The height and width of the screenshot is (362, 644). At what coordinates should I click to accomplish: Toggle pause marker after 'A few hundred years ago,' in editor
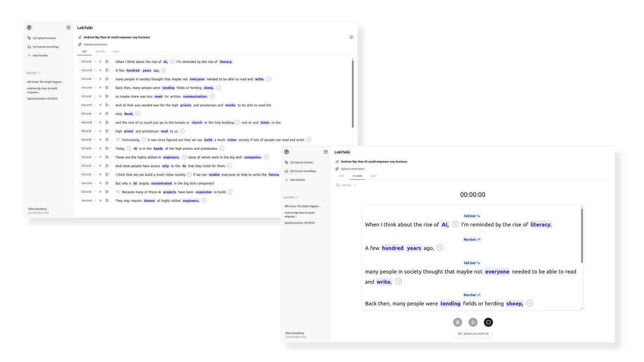coord(164,70)
